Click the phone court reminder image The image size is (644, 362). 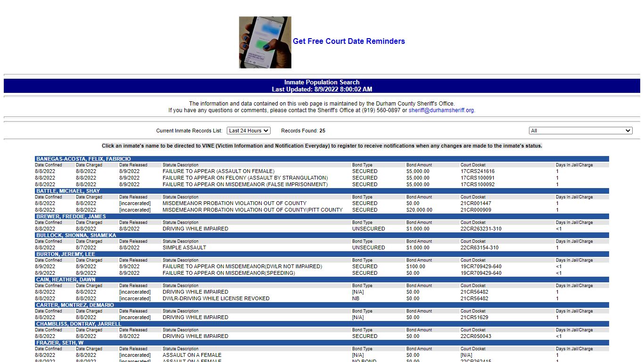(265, 42)
